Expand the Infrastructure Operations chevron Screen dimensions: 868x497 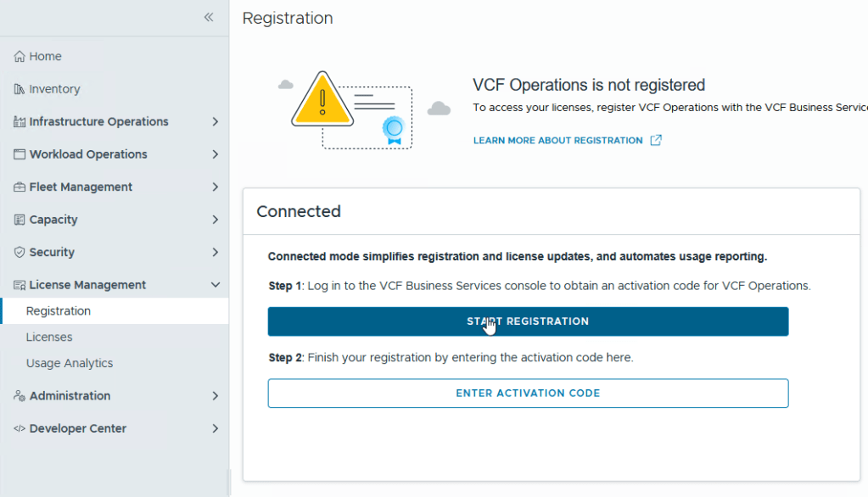215,122
